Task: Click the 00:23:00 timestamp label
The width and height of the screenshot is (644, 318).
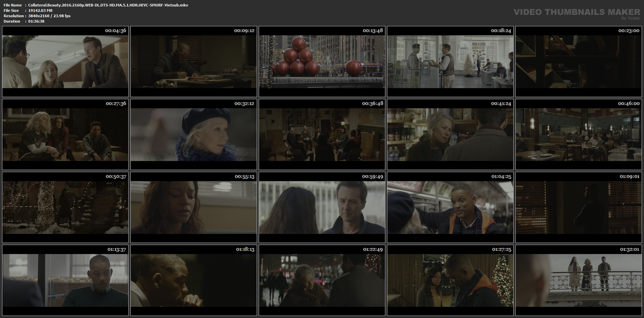Action: click(629, 31)
